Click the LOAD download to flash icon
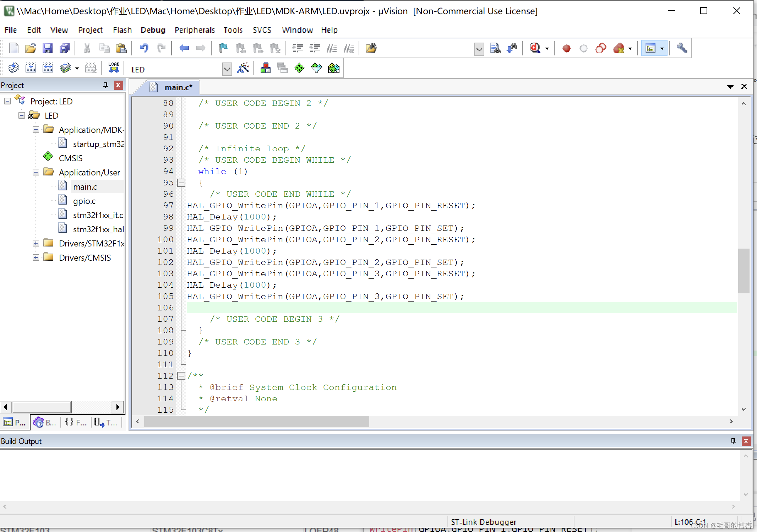Viewport: 757px width, 532px height. coord(114,68)
